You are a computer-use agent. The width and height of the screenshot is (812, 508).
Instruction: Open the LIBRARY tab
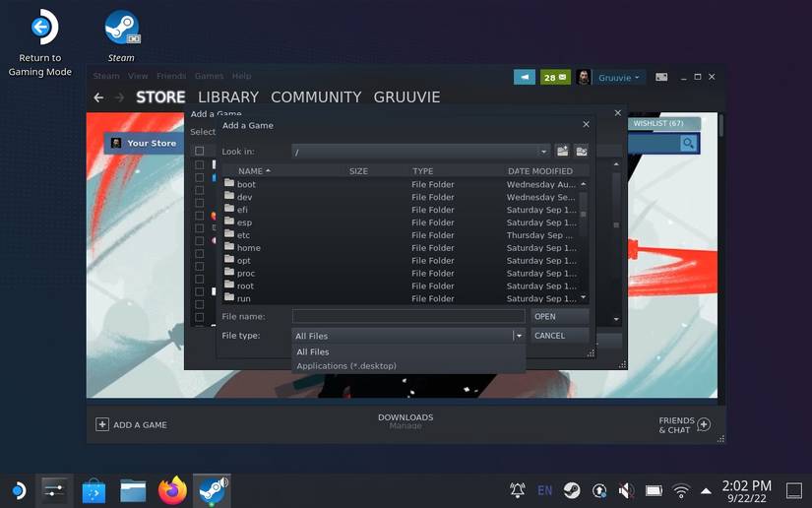227,97
